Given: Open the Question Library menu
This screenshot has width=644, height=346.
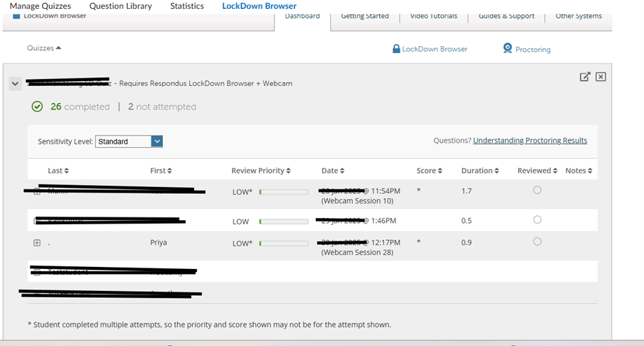Looking at the screenshot, I should pyautogui.click(x=120, y=6).
